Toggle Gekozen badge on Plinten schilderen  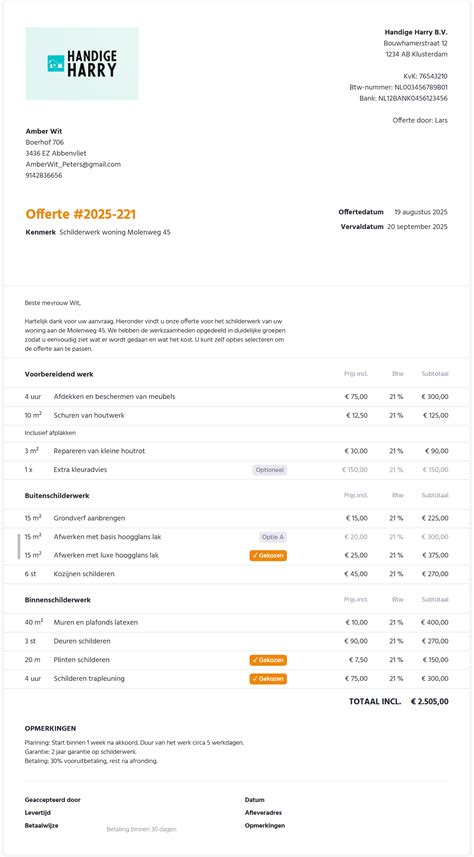click(268, 660)
